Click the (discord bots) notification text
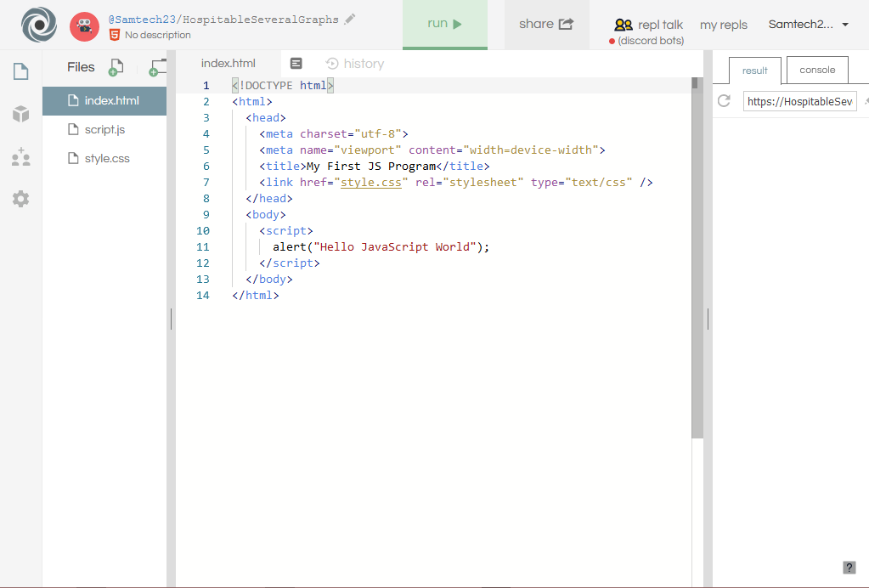Viewport: 869px width, 588px height. (651, 41)
